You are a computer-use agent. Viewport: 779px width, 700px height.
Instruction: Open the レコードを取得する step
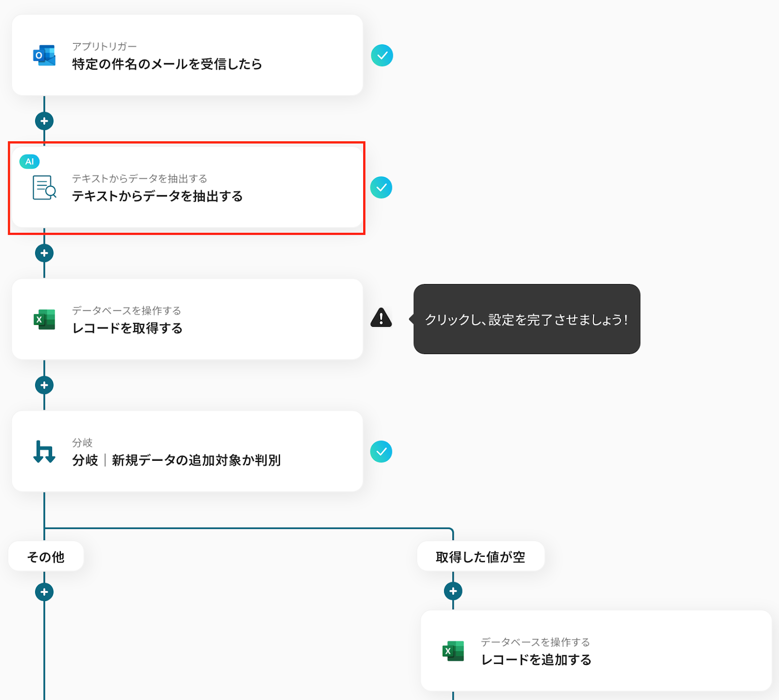pos(187,320)
